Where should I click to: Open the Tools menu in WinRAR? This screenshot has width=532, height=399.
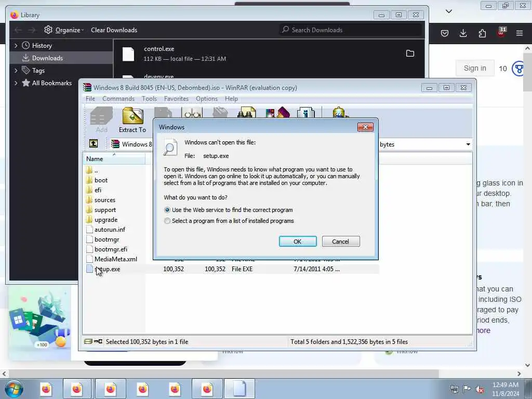coord(149,99)
